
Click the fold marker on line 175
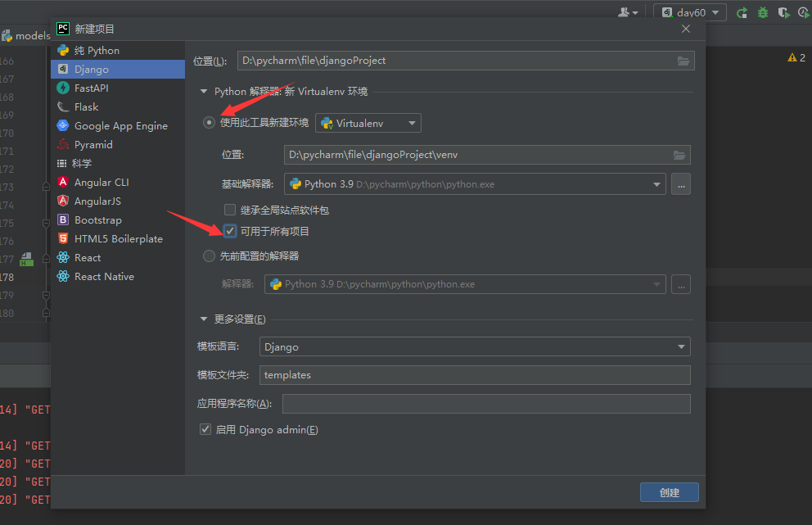(x=46, y=223)
